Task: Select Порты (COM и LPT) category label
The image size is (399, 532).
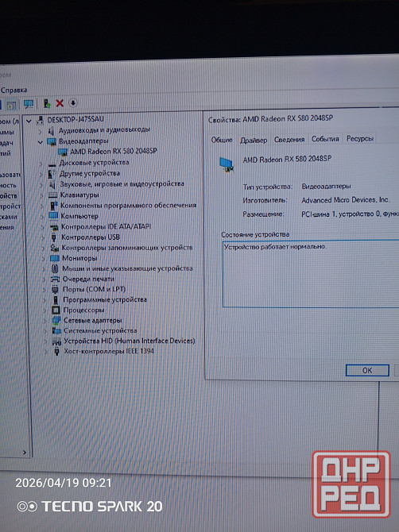Action: coord(94,289)
